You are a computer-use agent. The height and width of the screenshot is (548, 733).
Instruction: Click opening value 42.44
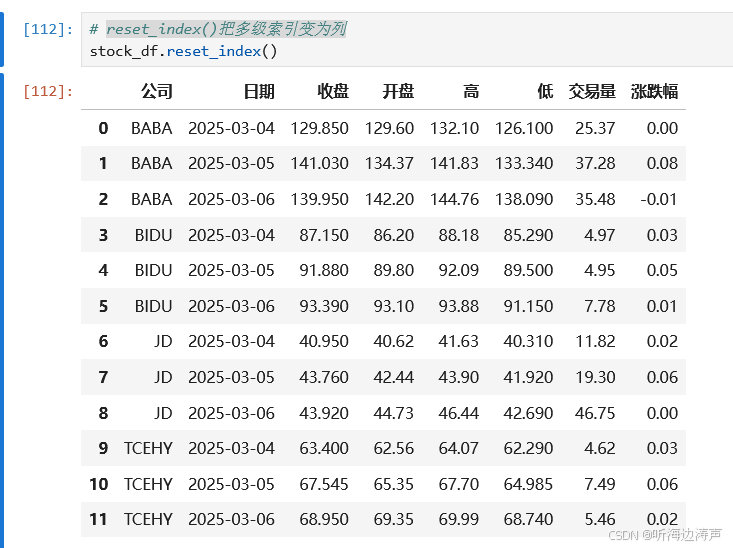[394, 377]
